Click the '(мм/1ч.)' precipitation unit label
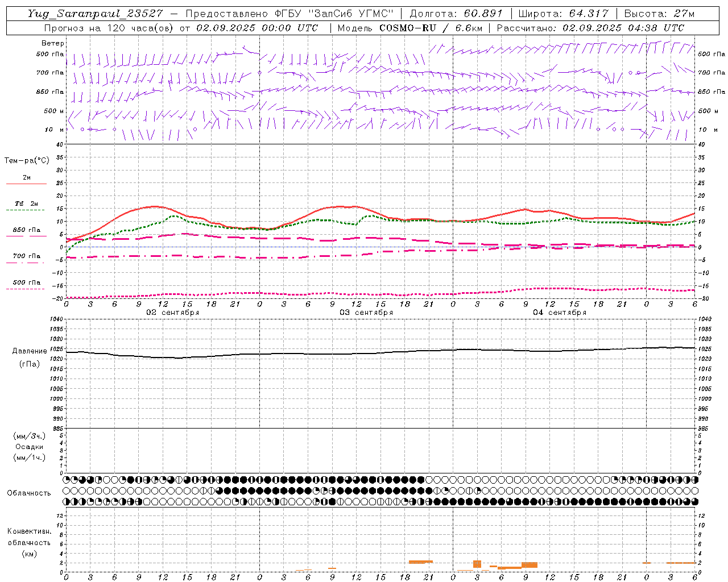728x582 pixels. click(x=29, y=458)
